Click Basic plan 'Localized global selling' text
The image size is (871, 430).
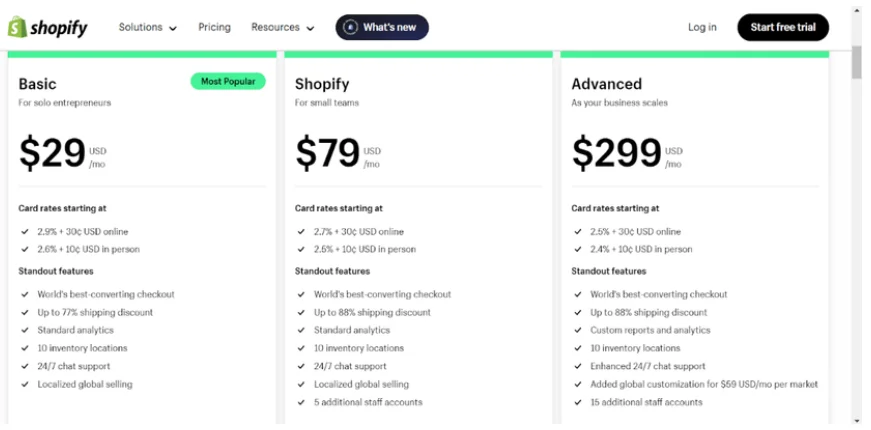coord(85,384)
